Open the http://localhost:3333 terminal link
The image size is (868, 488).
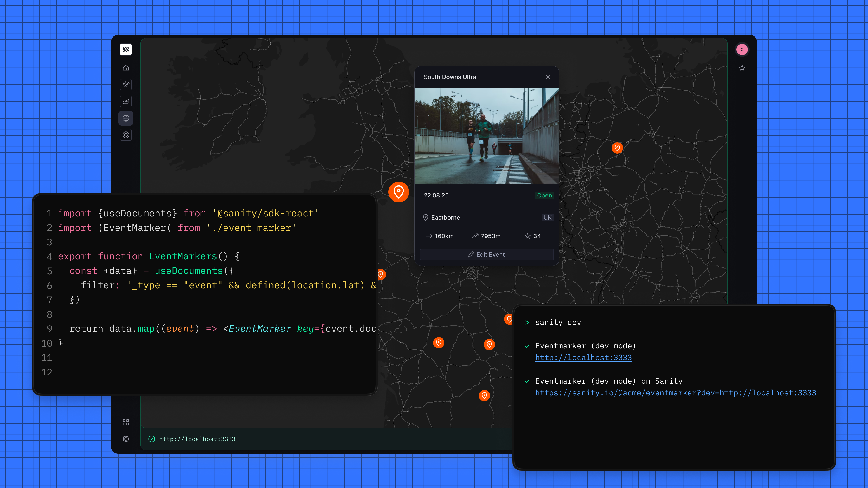click(x=583, y=358)
